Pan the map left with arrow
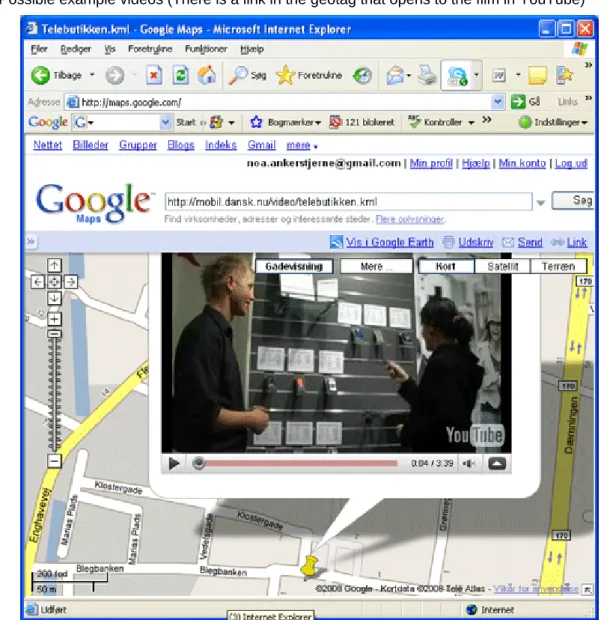The image size is (607, 620). [x=38, y=282]
